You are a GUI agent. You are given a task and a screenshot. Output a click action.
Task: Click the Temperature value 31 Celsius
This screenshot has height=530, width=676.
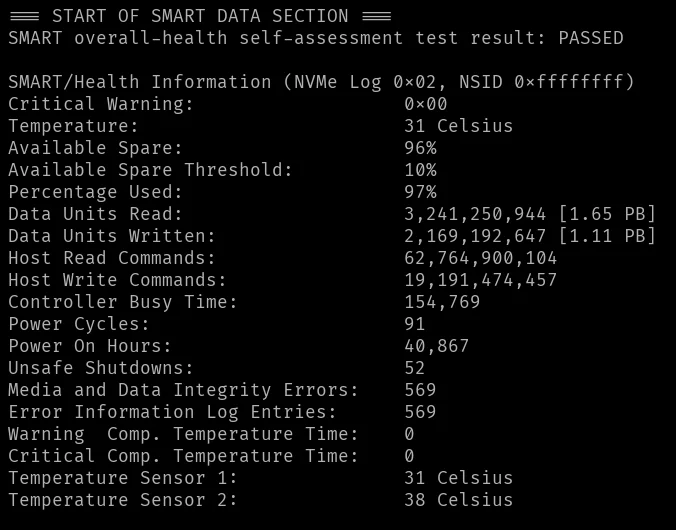[x=458, y=126]
